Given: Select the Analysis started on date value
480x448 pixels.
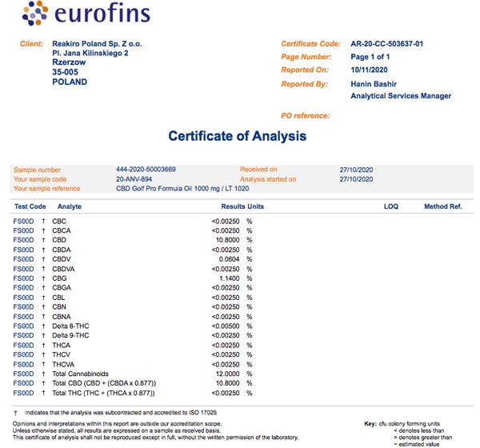Looking at the screenshot, I should [356, 179].
